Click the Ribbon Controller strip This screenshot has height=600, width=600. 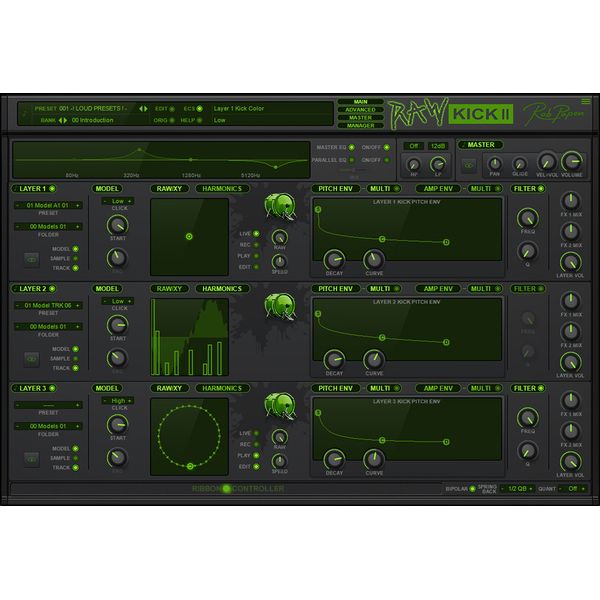pyautogui.click(x=226, y=489)
